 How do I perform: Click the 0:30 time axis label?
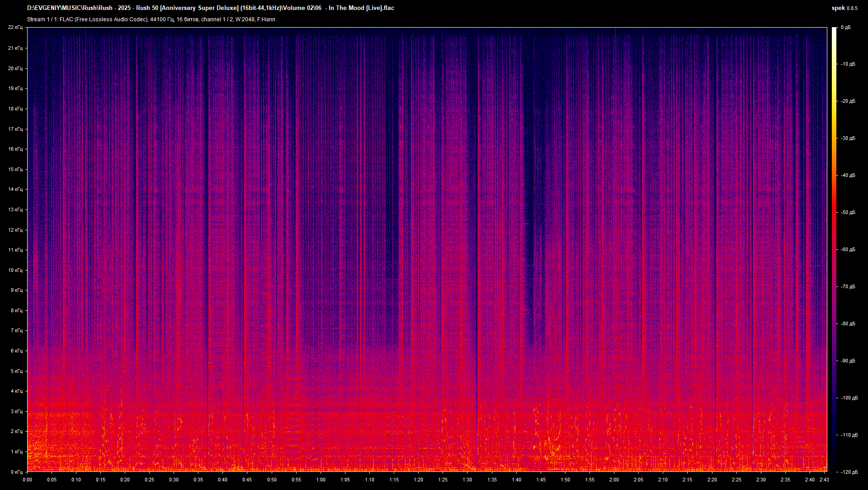pyautogui.click(x=174, y=480)
